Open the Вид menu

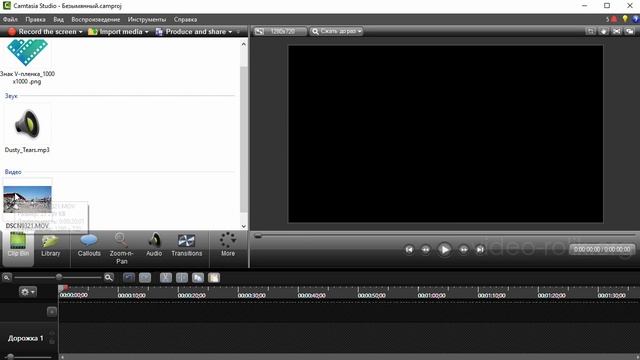[58, 19]
